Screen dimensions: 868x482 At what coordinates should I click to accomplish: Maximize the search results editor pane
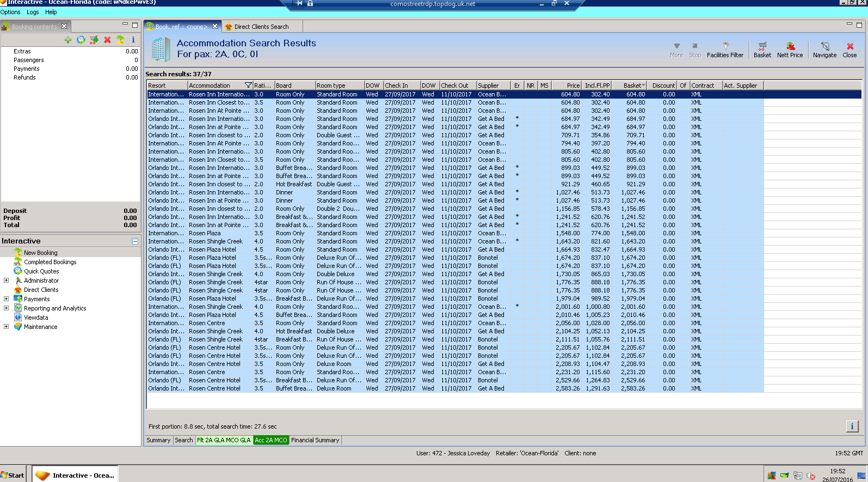point(859,25)
